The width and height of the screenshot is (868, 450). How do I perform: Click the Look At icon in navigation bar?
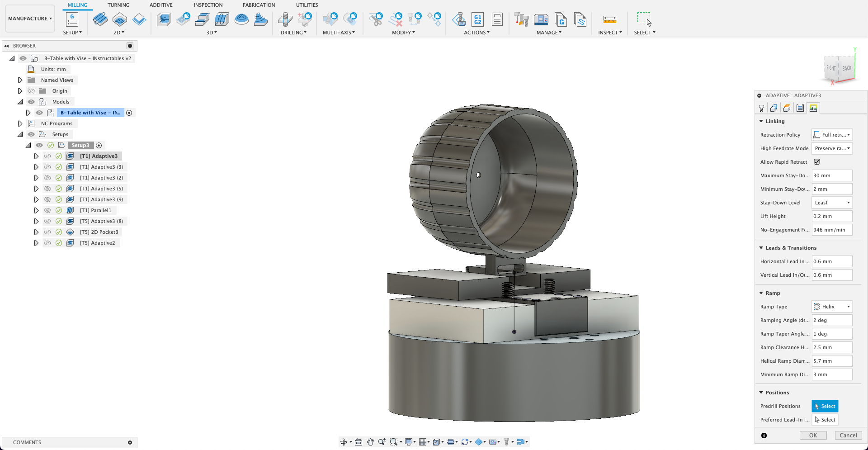[359, 442]
